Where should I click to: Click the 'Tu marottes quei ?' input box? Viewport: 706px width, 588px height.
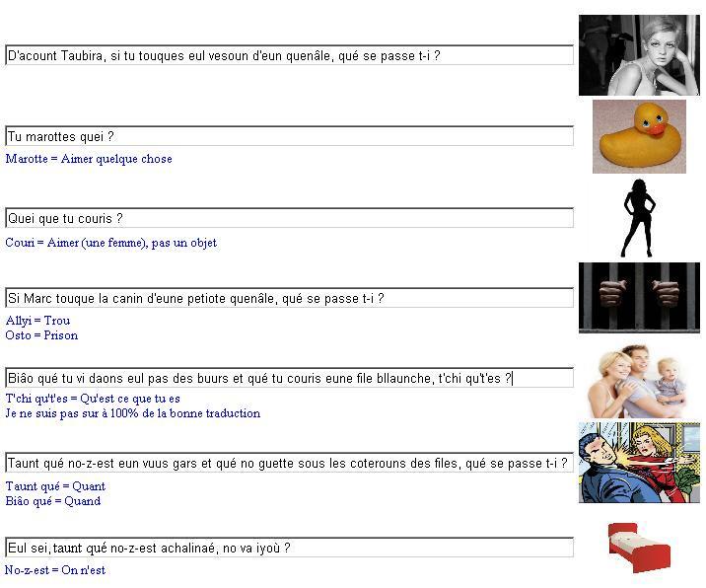pos(290,136)
